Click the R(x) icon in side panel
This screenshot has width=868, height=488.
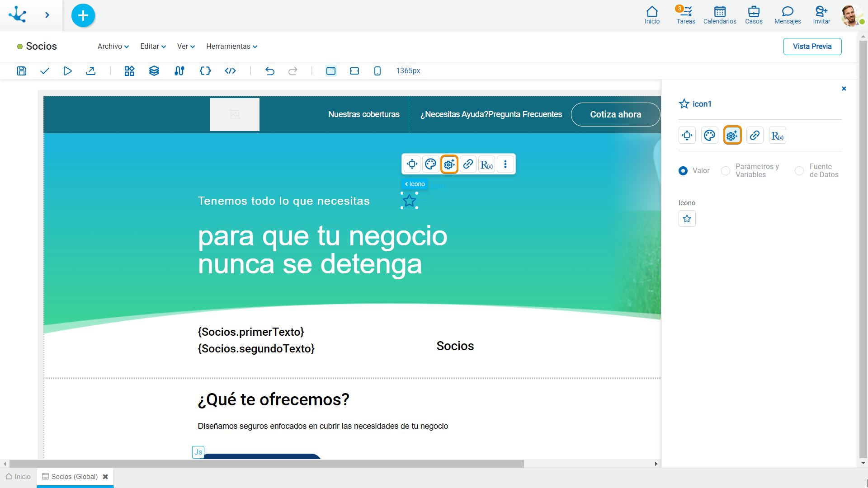click(x=778, y=135)
